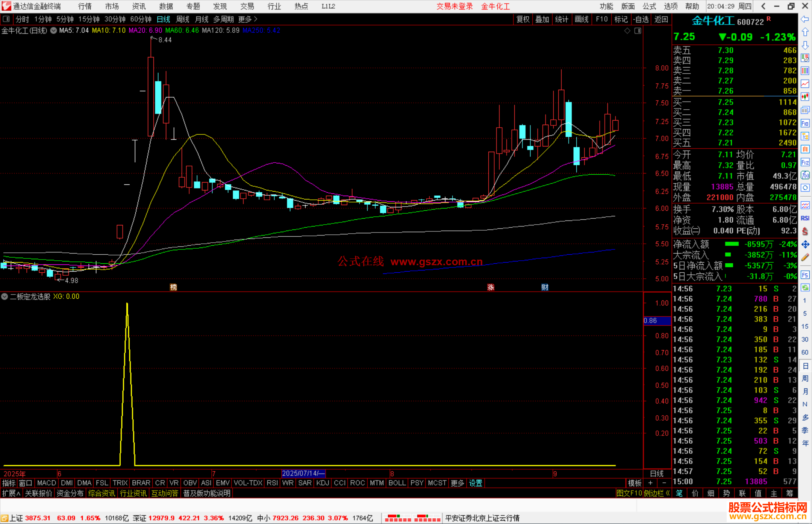The width and height of the screenshot is (812, 524).
Task: Select the 笔 tab below the trade list
Action: click(x=679, y=493)
